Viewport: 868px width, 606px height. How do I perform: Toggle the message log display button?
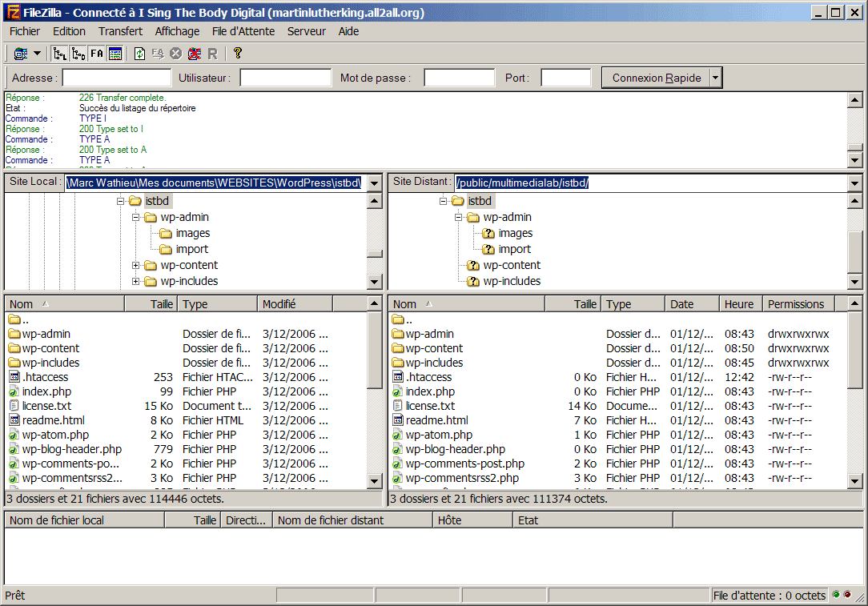pyautogui.click(x=115, y=54)
